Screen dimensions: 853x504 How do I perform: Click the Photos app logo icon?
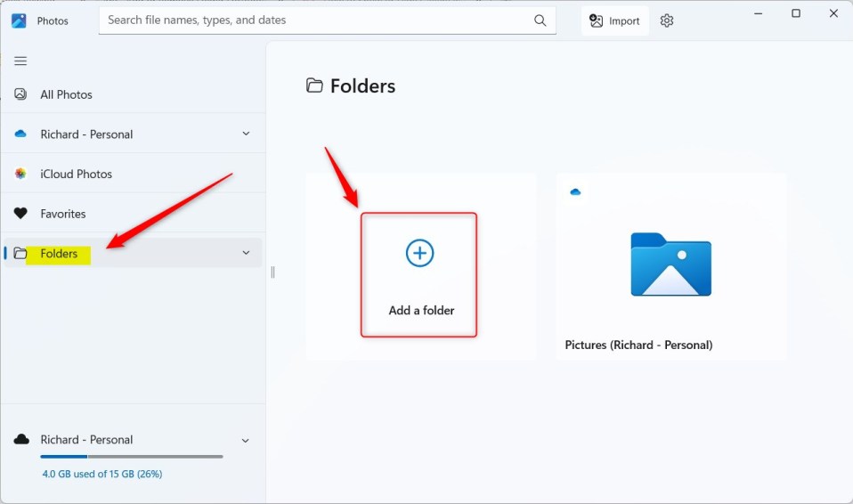[19, 20]
